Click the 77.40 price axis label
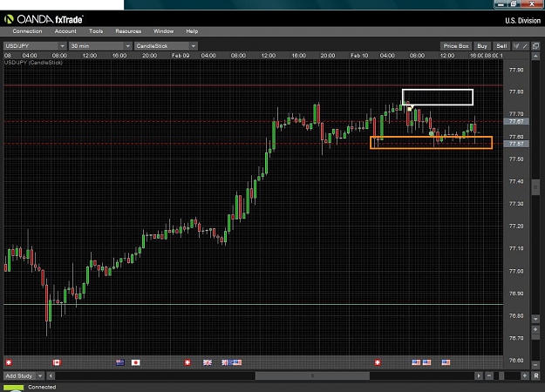Viewport: 545px width, 392px height. (516, 181)
